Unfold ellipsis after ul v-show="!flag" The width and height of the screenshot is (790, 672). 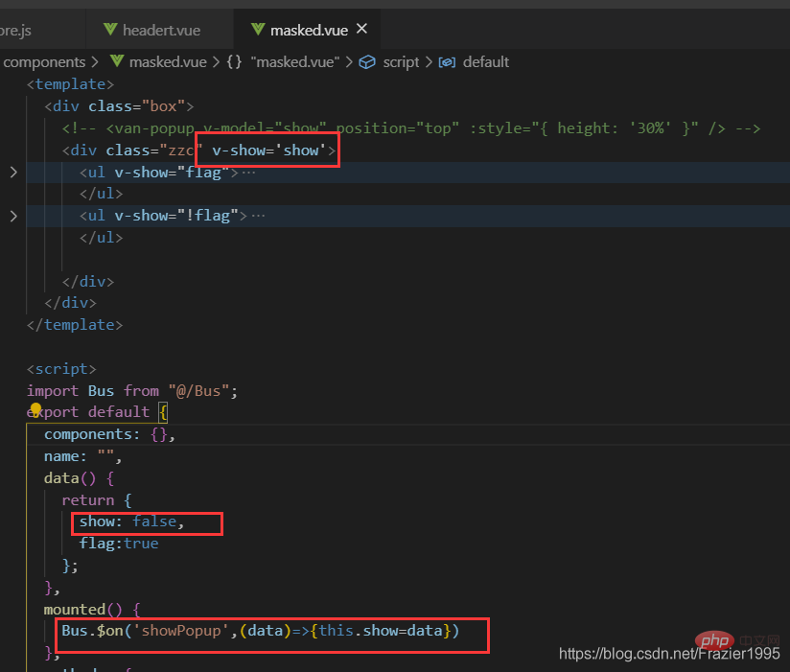pyautogui.click(x=258, y=216)
